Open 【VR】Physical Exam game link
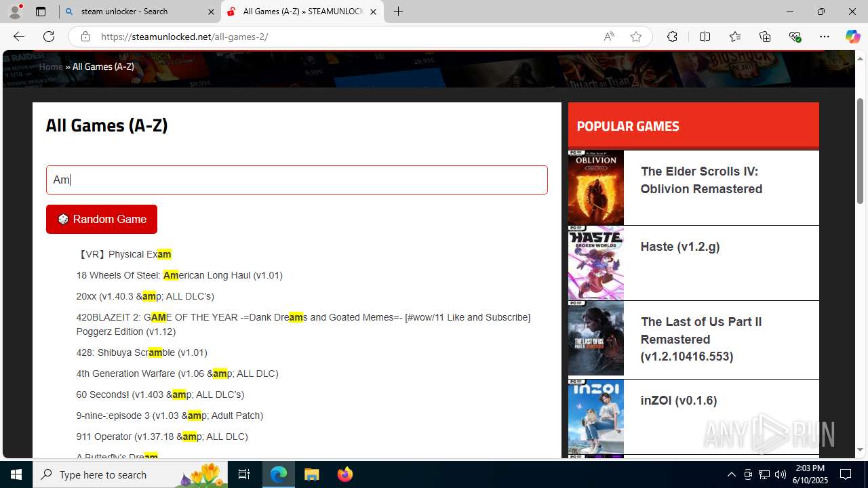 [x=124, y=254]
